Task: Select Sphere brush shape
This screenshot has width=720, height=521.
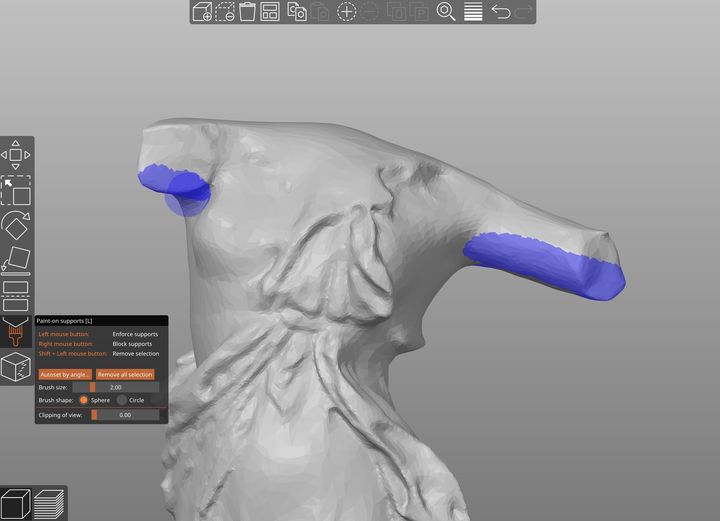Action: click(84, 400)
